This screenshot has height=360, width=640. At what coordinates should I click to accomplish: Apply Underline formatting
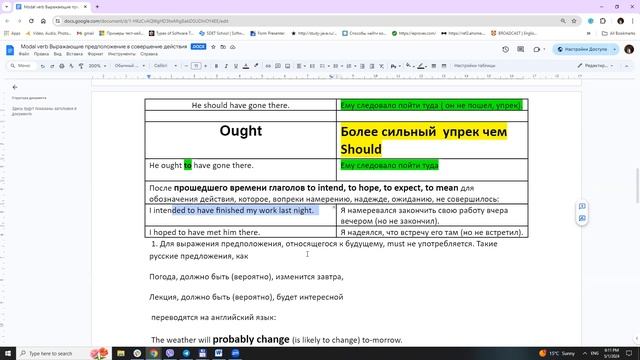click(236, 66)
